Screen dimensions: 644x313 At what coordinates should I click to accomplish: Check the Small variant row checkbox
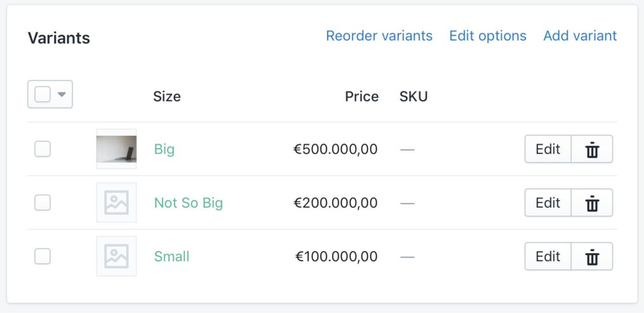42,256
